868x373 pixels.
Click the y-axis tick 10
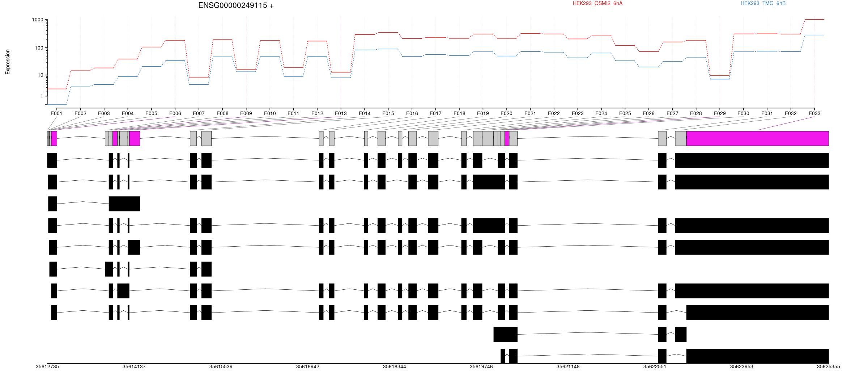point(41,75)
